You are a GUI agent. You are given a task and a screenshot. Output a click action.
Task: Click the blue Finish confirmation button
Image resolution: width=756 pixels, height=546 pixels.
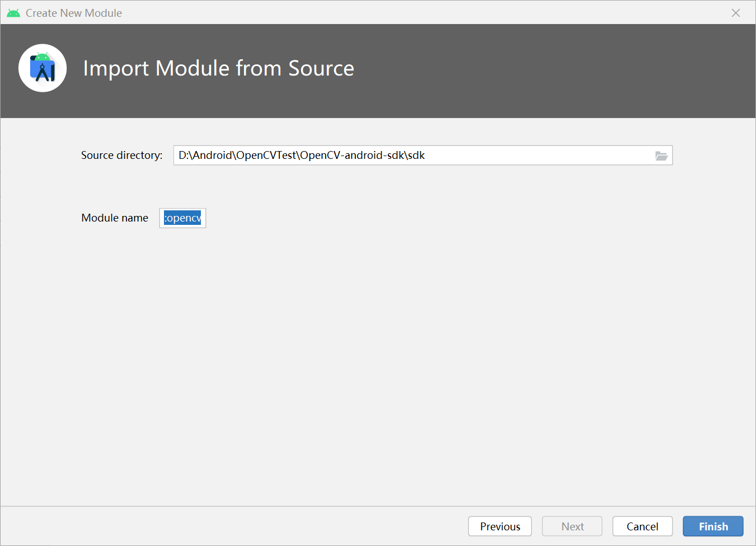(713, 526)
